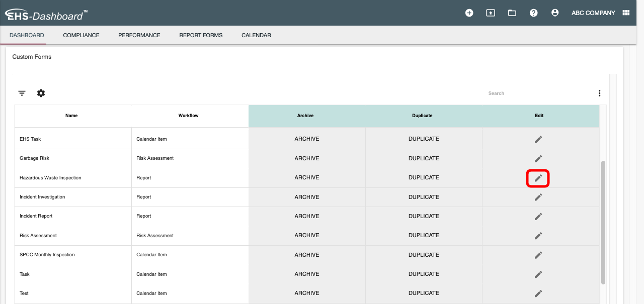Image resolution: width=644 pixels, height=304 pixels.
Task: Open the Report Forms tab
Action: click(x=201, y=35)
